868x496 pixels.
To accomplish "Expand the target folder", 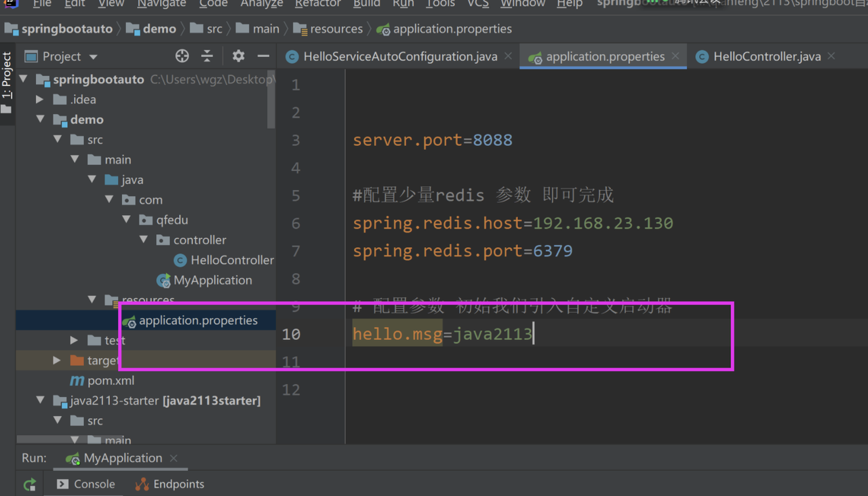I will tap(58, 360).
